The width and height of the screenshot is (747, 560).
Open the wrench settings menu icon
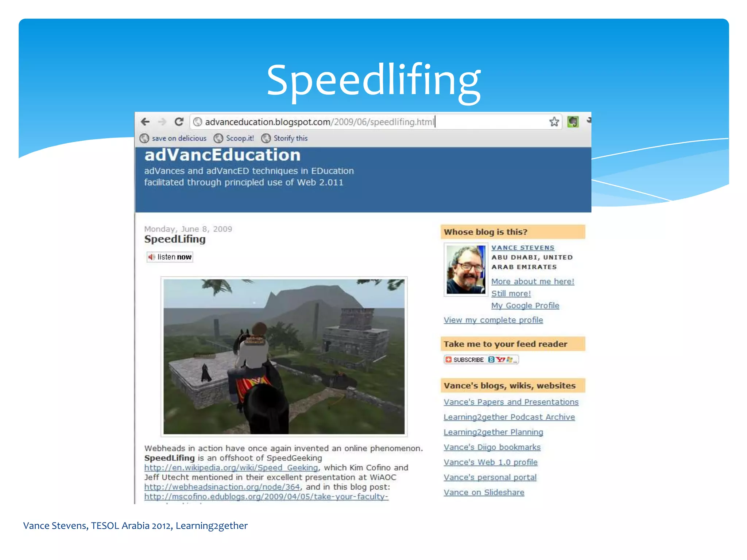[x=588, y=121]
